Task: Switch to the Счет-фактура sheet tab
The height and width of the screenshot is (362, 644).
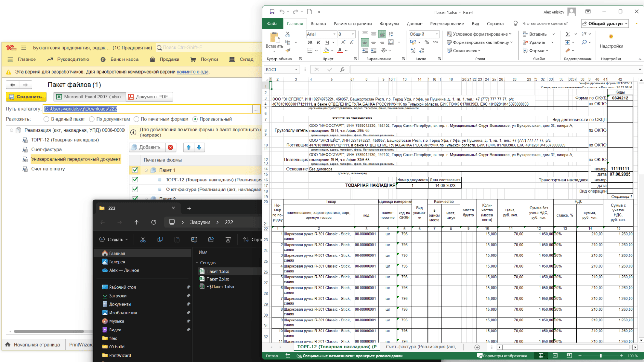Action: [x=421, y=347]
